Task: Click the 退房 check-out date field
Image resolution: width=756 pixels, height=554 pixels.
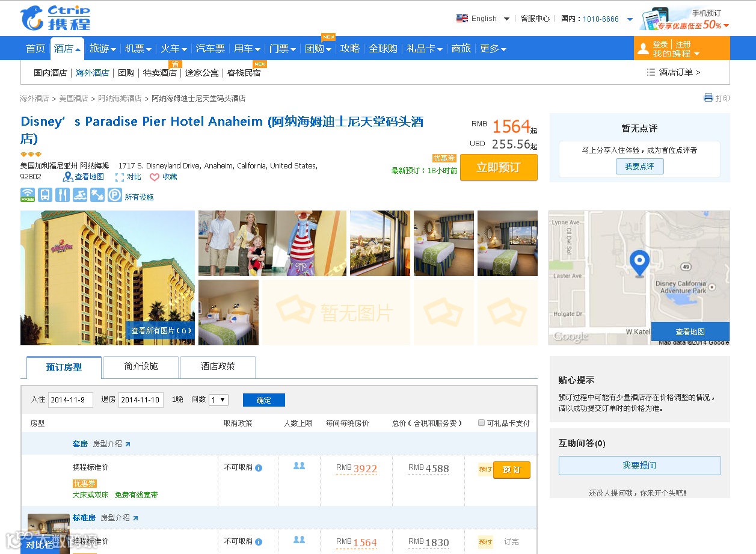Action: [x=141, y=400]
